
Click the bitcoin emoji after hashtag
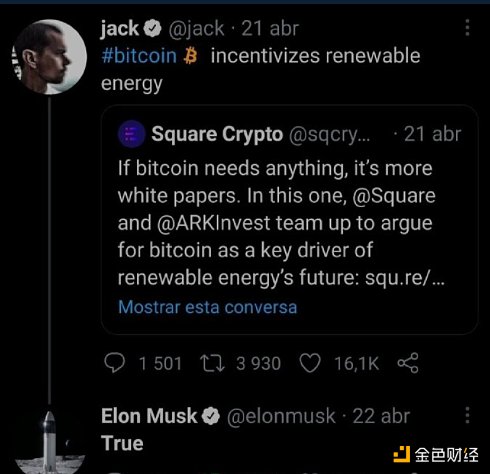point(190,55)
